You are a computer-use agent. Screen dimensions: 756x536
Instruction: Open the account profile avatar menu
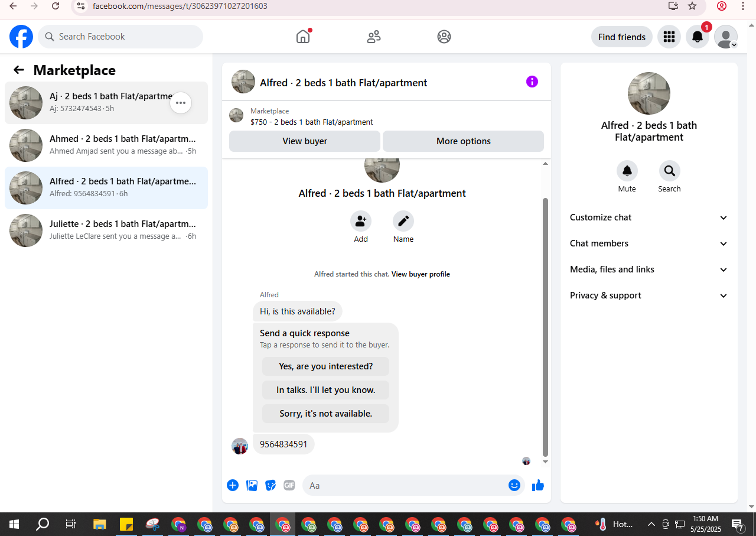click(726, 37)
